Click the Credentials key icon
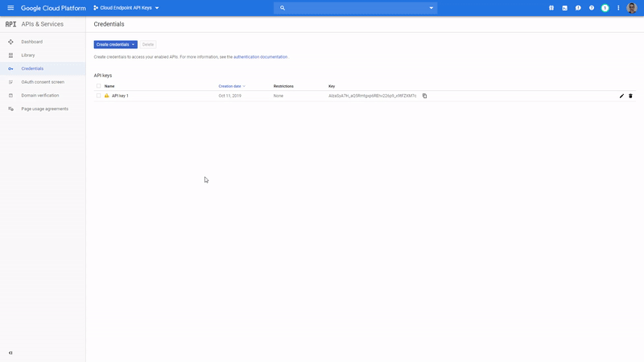Image resolution: width=644 pixels, height=362 pixels. click(10, 68)
